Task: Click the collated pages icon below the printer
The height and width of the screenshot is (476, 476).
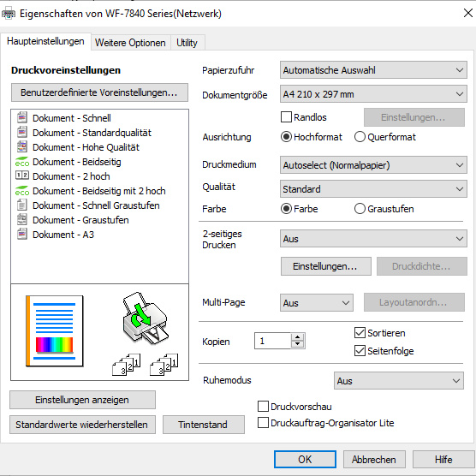Action: point(127,365)
